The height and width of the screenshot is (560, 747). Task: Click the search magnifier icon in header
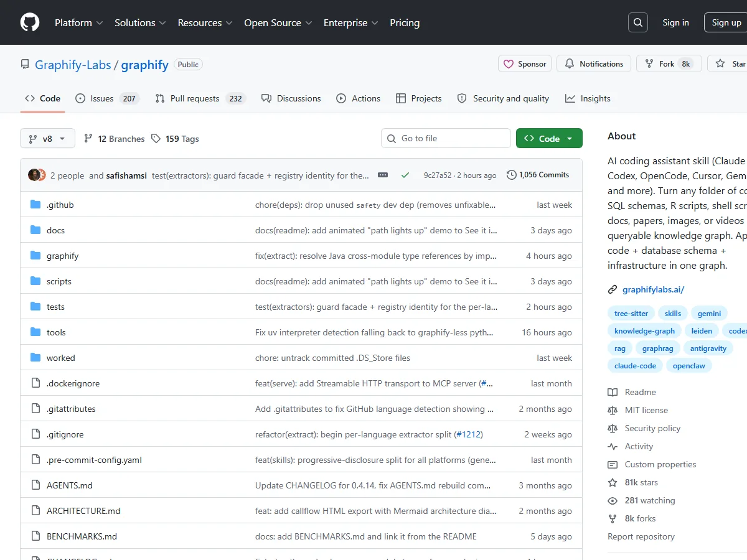[638, 22]
